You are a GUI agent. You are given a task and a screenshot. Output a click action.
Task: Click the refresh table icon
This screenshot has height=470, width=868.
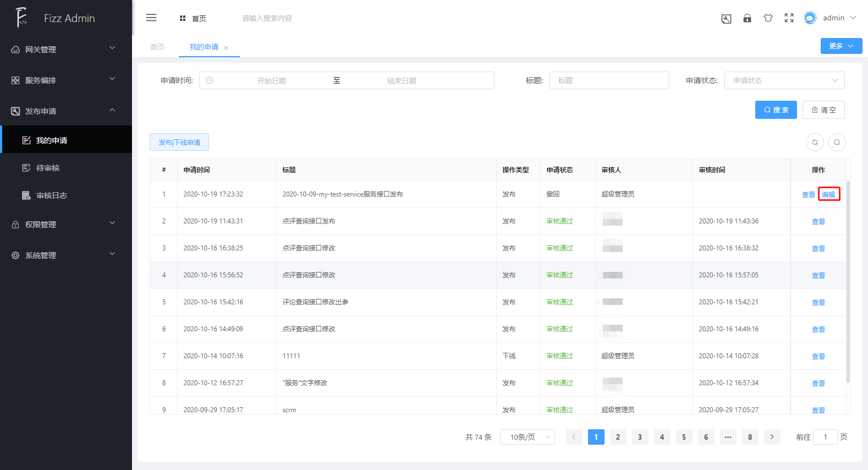[x=815, y=142]
